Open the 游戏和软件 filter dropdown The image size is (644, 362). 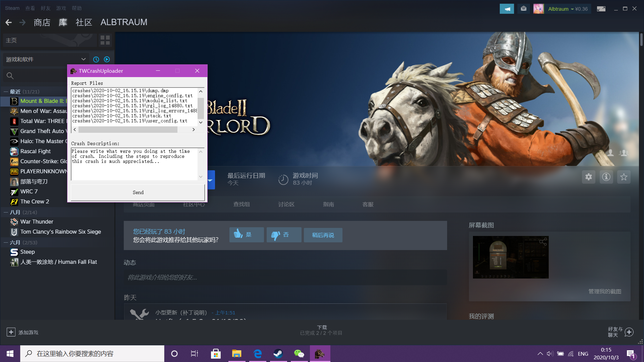point(46,59)
